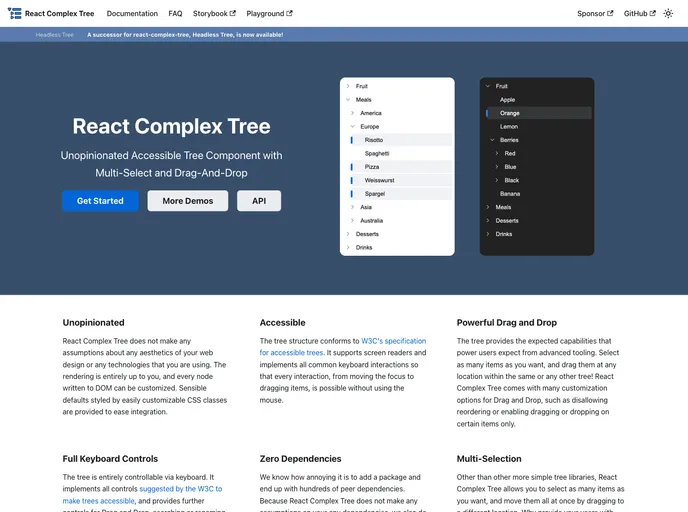Viewport: 688px width, 512px height.
Task: Open W3C's specification for accessible trees link
Action: (393, 341)
